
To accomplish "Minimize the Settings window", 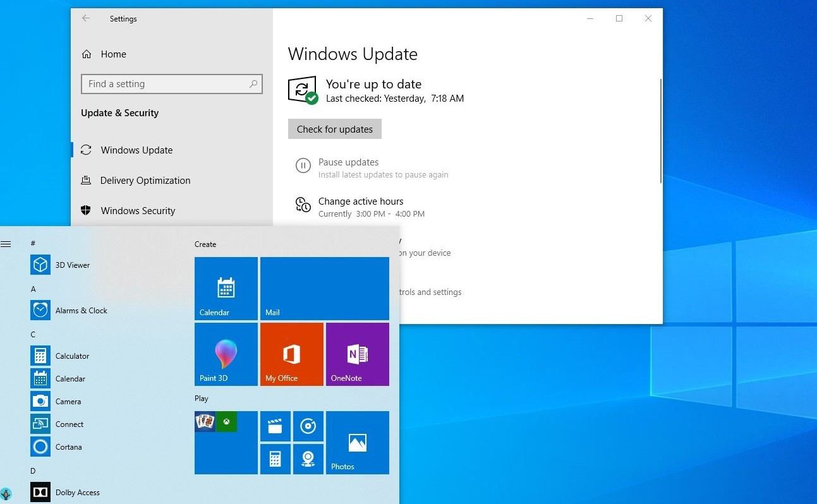I will (x=590, y=18).
